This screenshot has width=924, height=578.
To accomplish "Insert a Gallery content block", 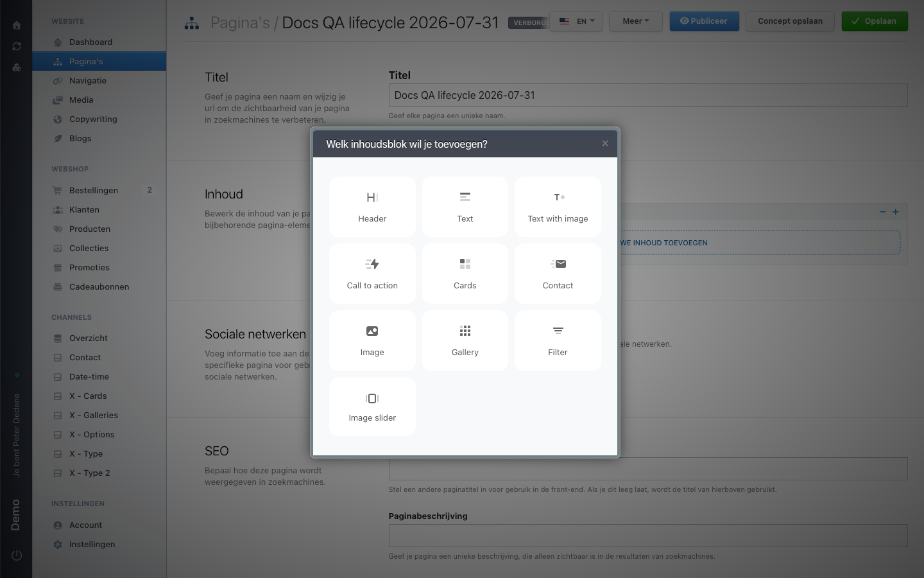I will point(465,340).
